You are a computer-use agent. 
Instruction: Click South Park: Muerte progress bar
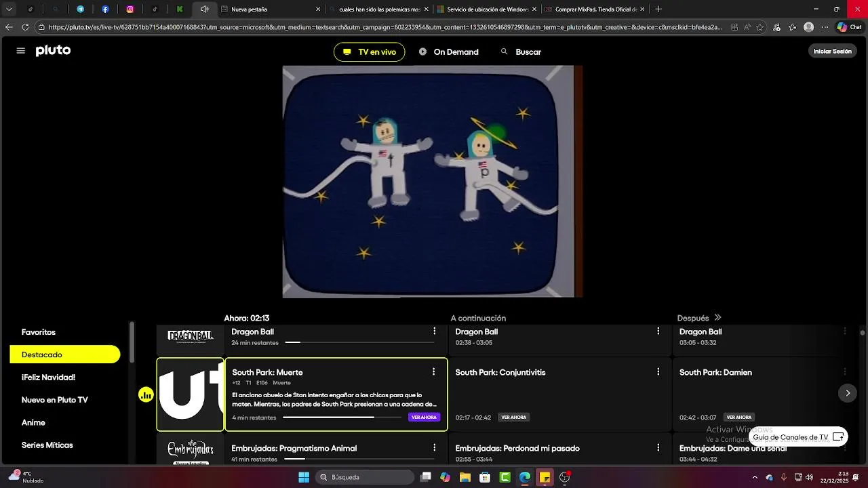(x=341, y=418)
